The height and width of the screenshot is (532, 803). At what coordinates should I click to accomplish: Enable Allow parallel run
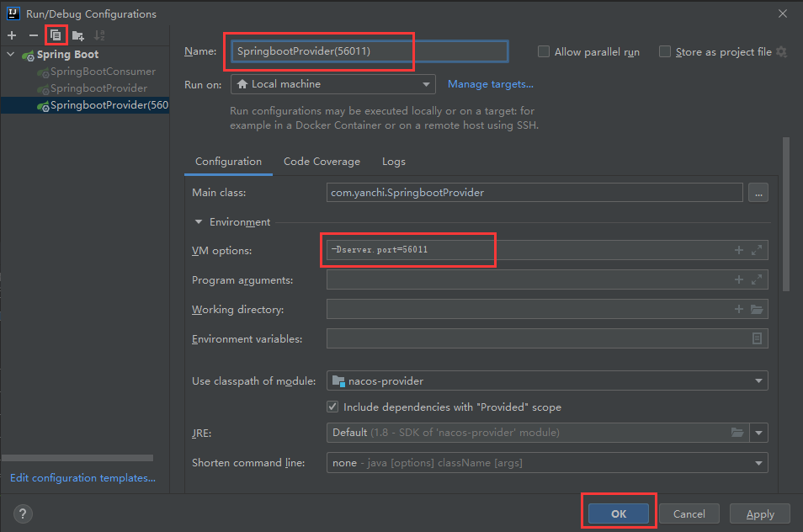click(544, 51)
